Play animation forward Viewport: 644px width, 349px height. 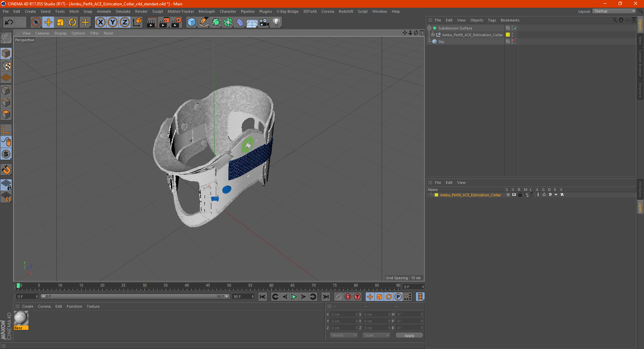tap(294, 297)
